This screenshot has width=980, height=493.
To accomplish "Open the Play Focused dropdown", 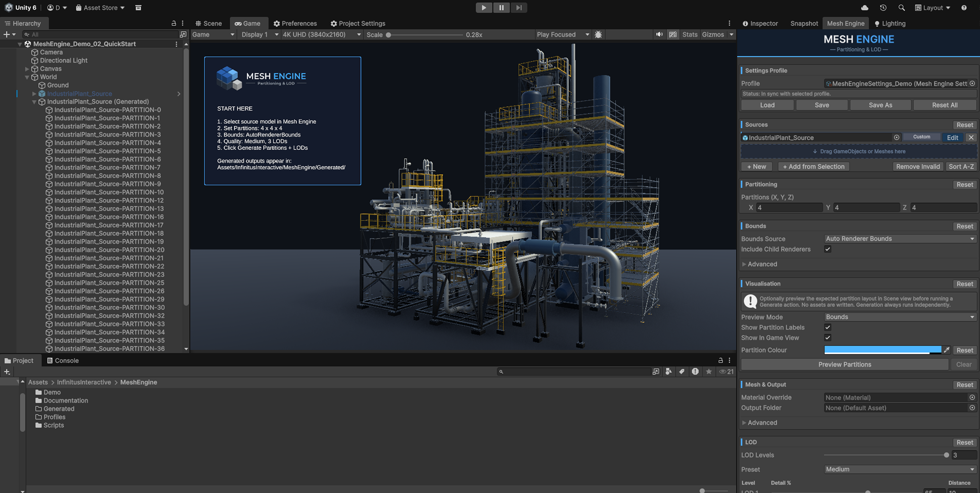I will click(x=563, y=35).
